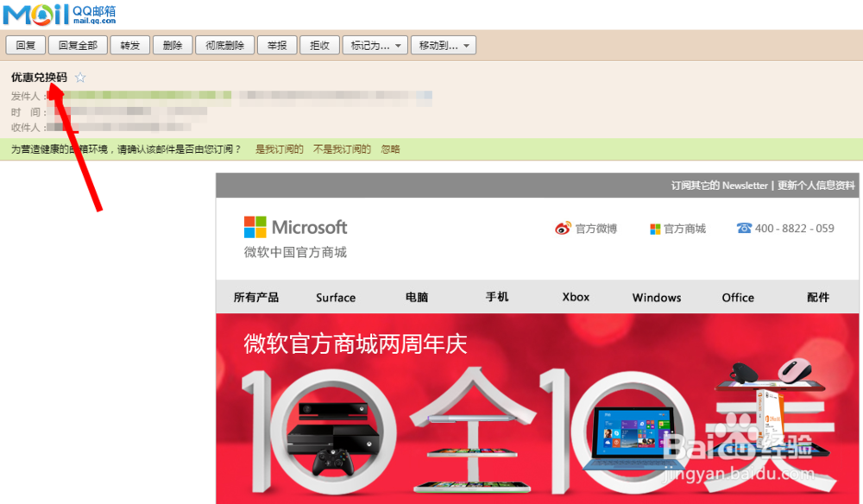Click the Weibo icon
This screenshot has height=504, width=863.
pyautogui.click(x=563, y=228)
